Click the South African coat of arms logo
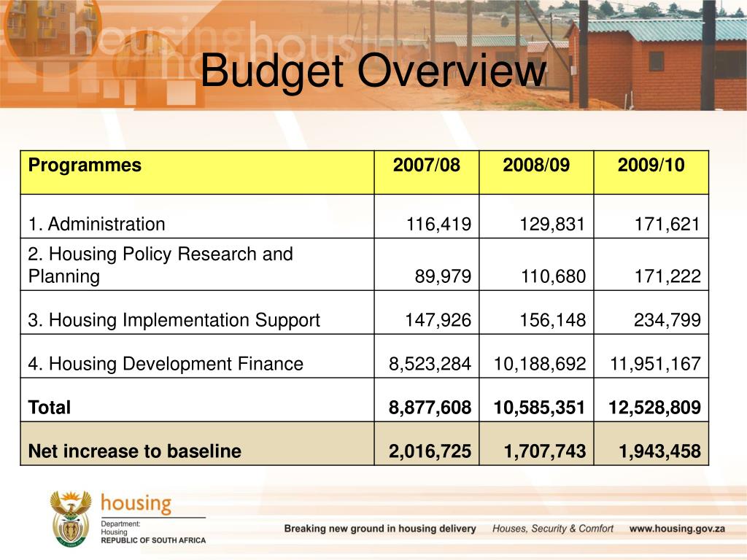The width and height of the screenshot is (747, 560). point(71,519)
